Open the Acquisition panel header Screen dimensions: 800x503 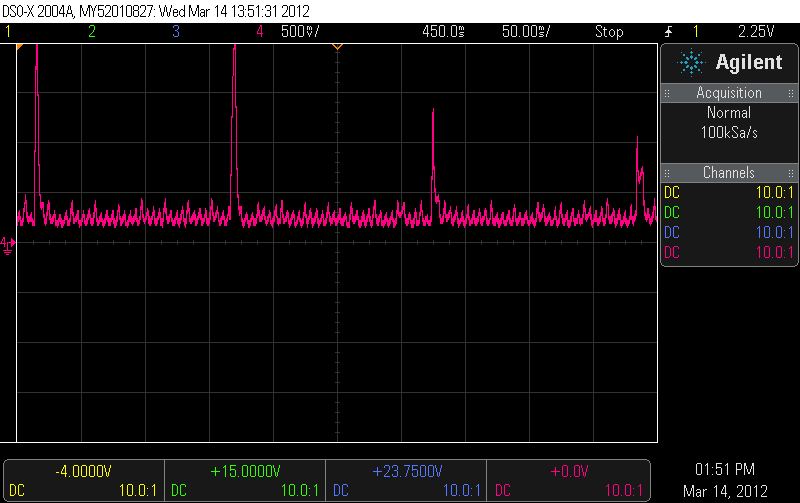[729, 93]
